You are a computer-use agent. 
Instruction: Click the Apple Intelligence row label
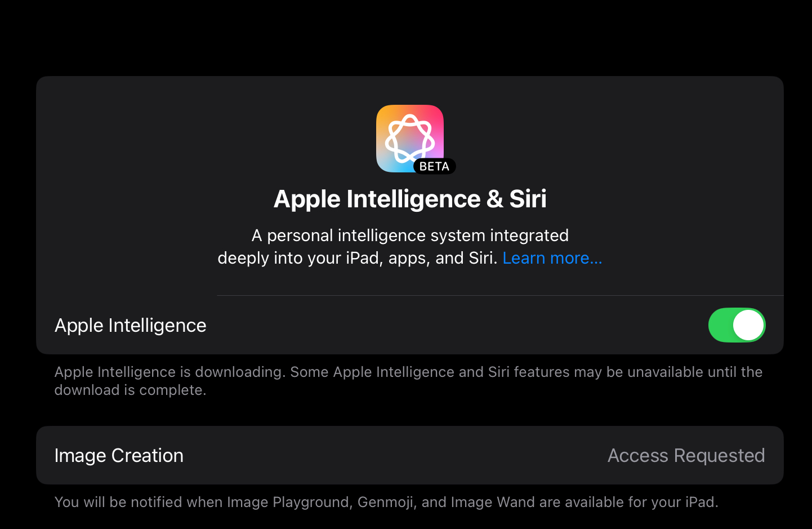pos(131,326)
